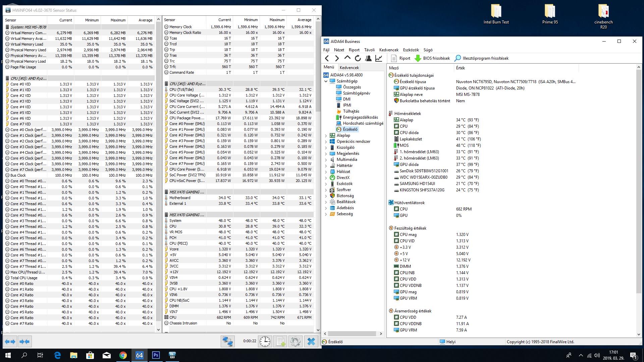
Task: Open the Eszközök menu
Action: [x=411, y=50]
